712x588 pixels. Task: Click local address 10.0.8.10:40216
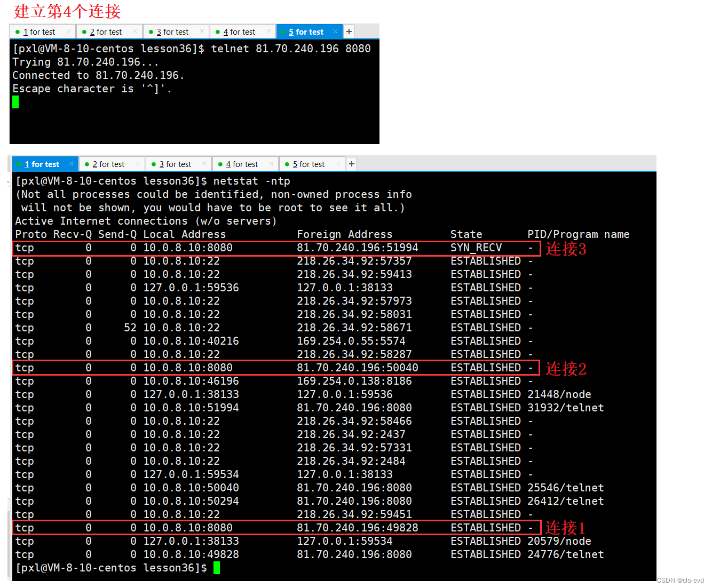click(x=191, y=341)
